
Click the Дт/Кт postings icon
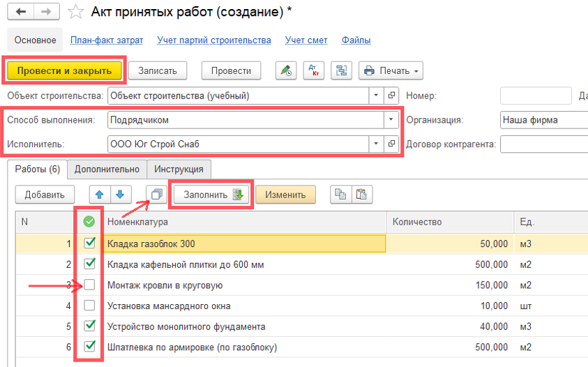point(313,70)
